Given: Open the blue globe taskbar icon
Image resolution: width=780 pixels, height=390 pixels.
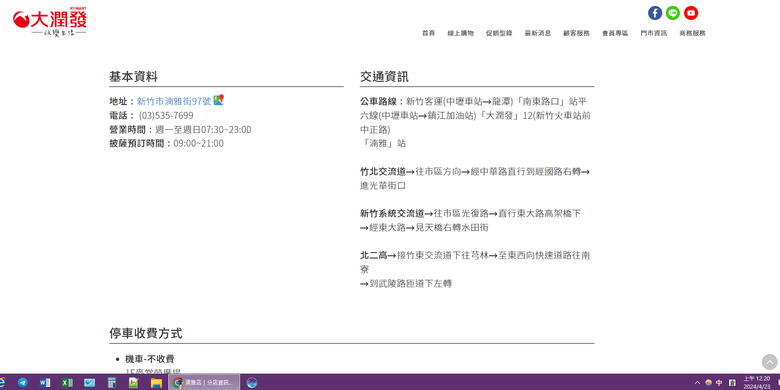Looking at the screenshot, I should (252, 383).
